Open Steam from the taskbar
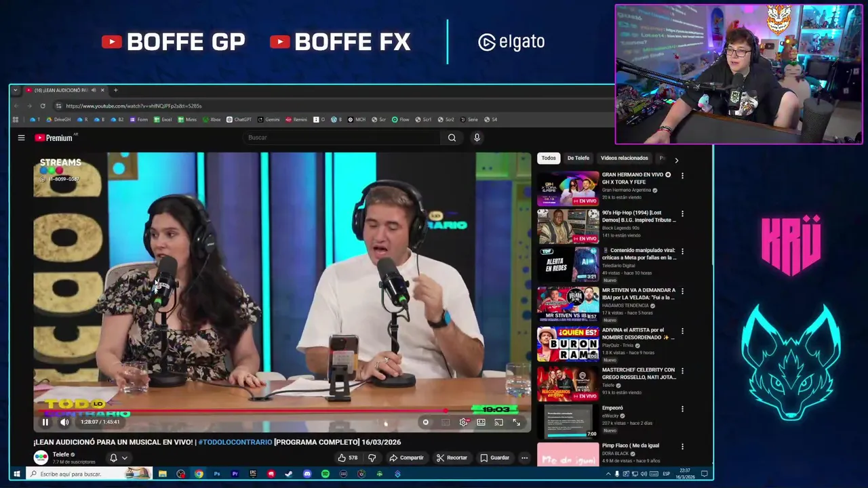 coord(289,474)
